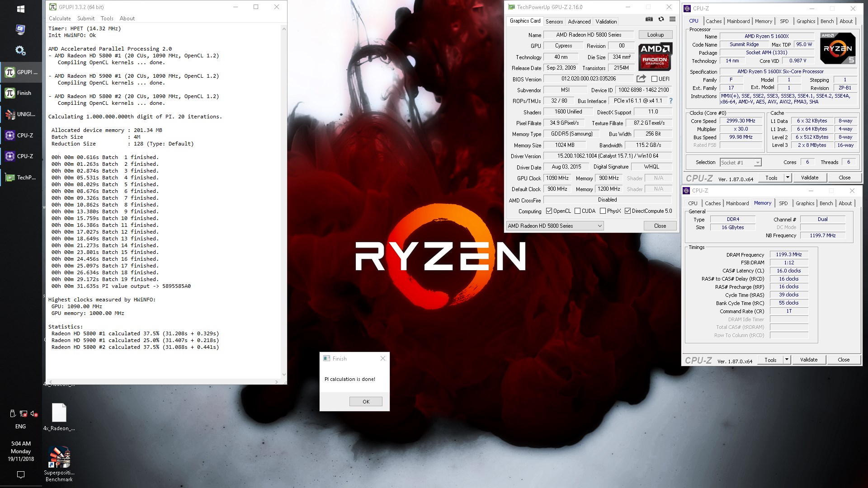This screenshot has height=488, width=868.
Task: Select the GPUPI taskbar item
Action: [21, 72]
